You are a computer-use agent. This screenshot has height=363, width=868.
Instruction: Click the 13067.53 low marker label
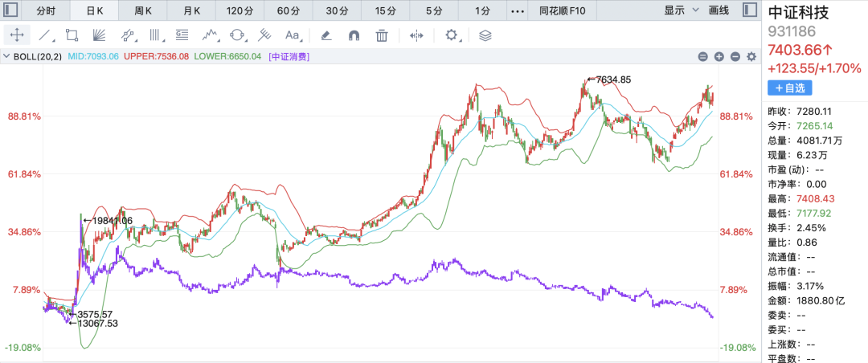coord(93,323)
